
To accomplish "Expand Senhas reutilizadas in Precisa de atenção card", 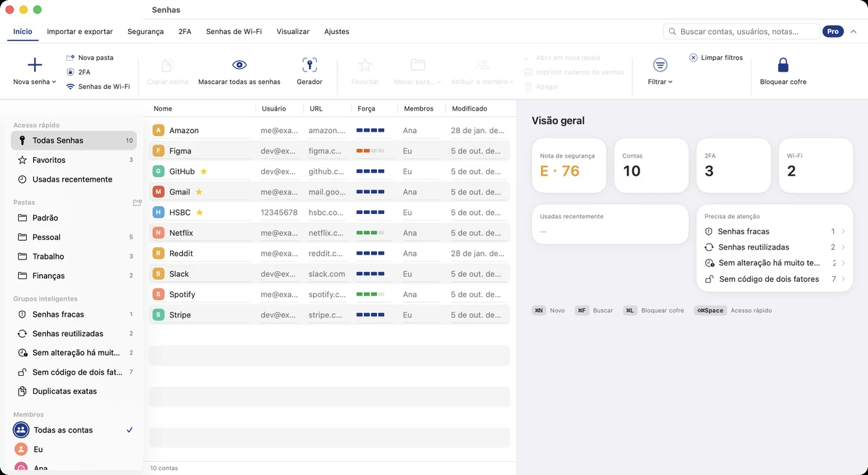I will pyautogui.click(x=843, y=247).
